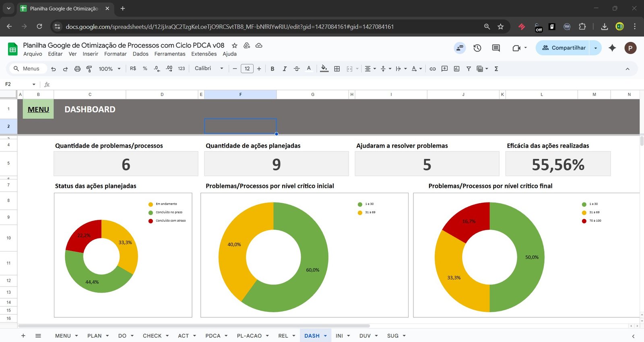Image resolution: width=644 pixels, height=342 pixels.
Task: Click the paint format roller icon
Action: tap(89, 69)
